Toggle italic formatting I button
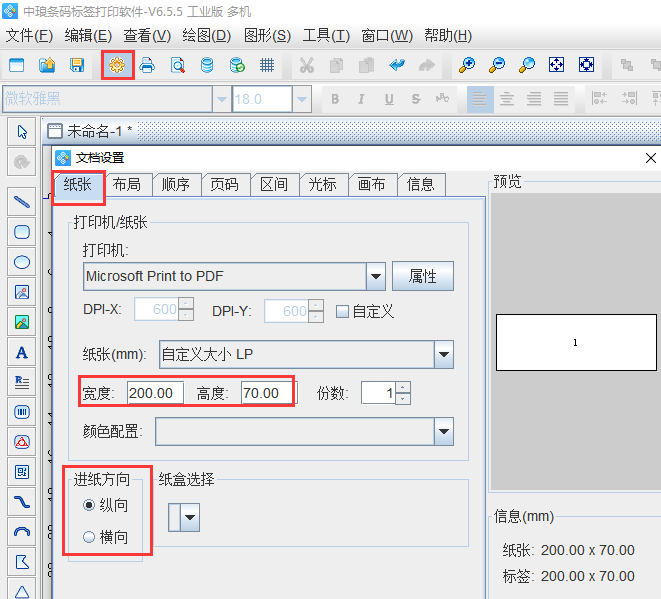This screenshot has width=661, height=599. pyautogui.click(x=361, y=99)
